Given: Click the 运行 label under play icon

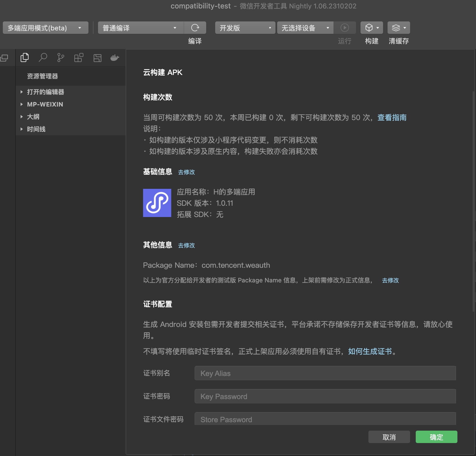Looking at the screenshot, I should point(345,41).
